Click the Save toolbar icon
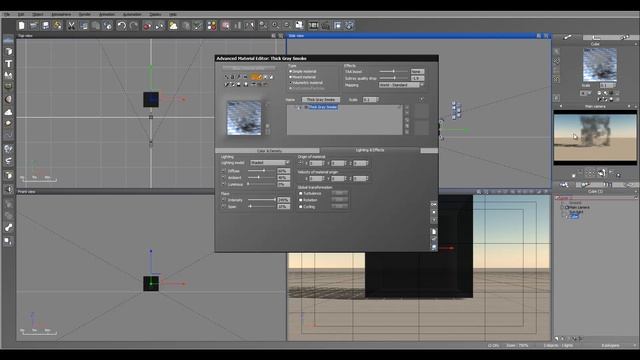Screen dimensions: 640x360 (45, 25)
